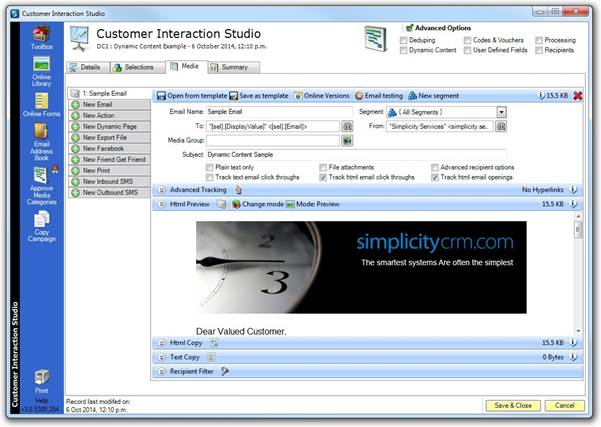
Task: Click the Copy Campaign icon
Action: click(x=41, y=227)
